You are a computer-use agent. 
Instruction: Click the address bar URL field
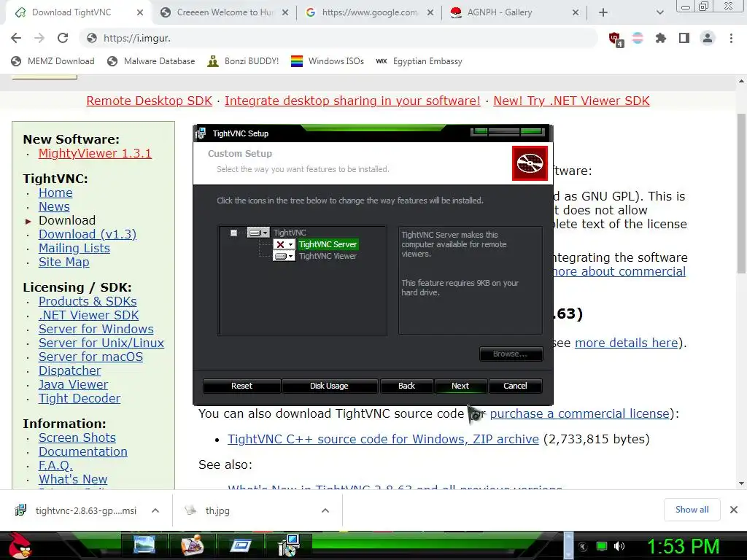(x=338, y=38)
